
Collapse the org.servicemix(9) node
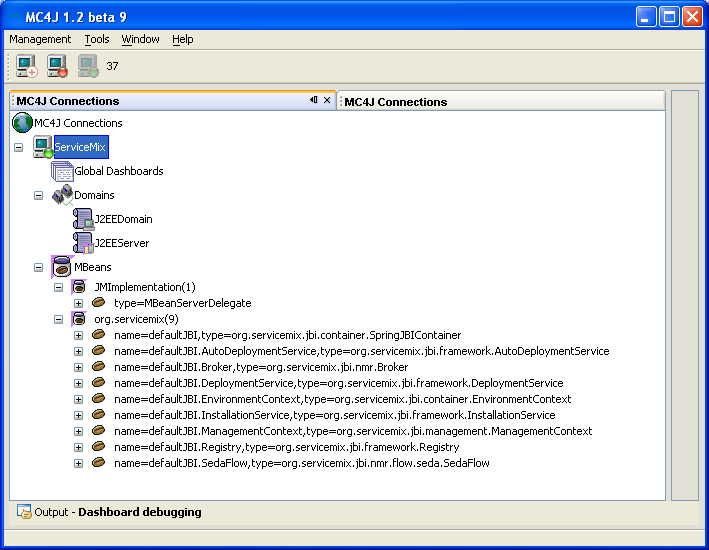(58, 319)
